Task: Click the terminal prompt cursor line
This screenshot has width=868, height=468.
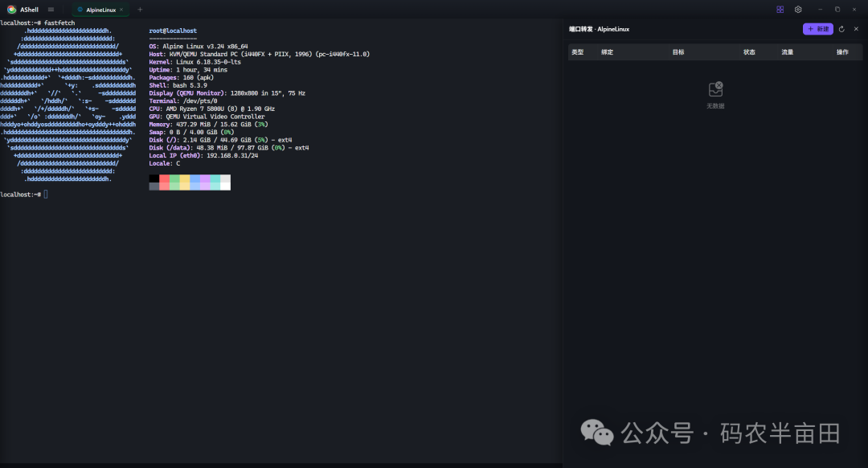Action: [24, 195]
